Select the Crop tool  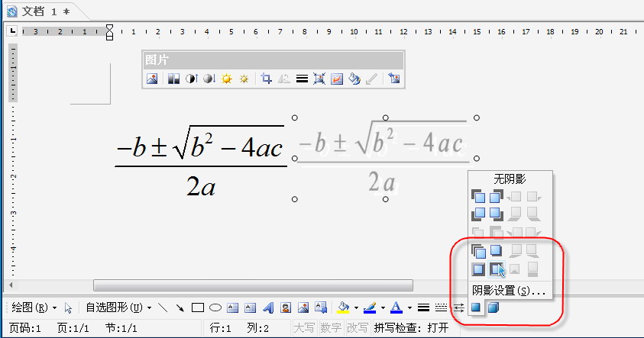coord(266,79)
